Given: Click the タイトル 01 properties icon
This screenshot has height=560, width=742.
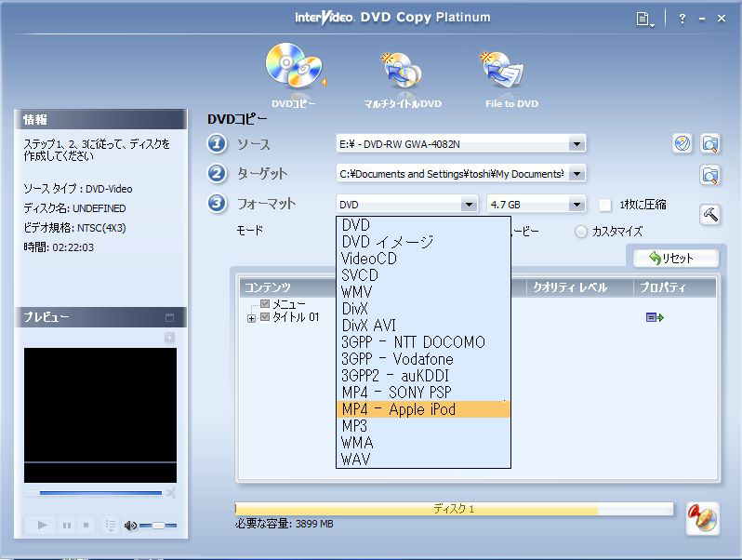Looking at the screenshot, I should pyautogui.click(x=655, y=318).
